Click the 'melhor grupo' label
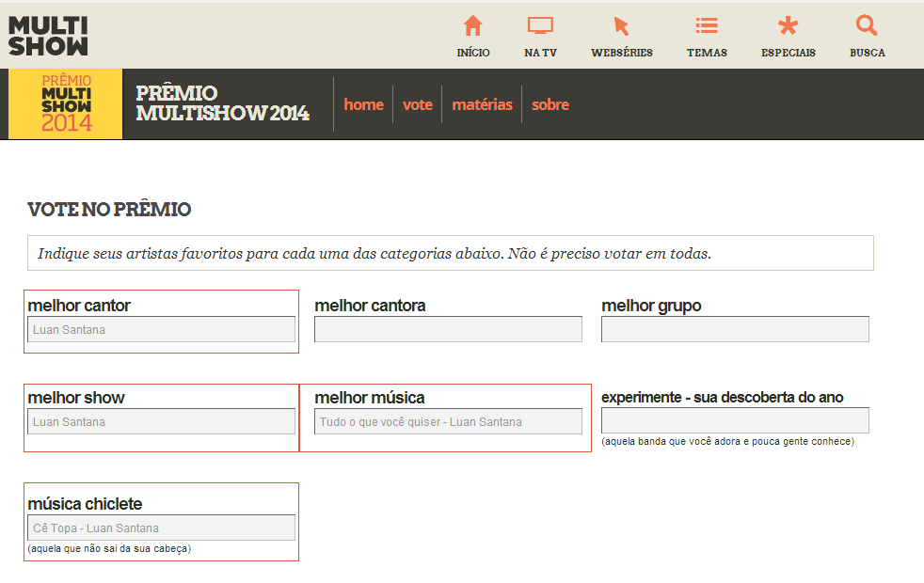The width and height of the screenshot is (924, 583). coord(651,307)
